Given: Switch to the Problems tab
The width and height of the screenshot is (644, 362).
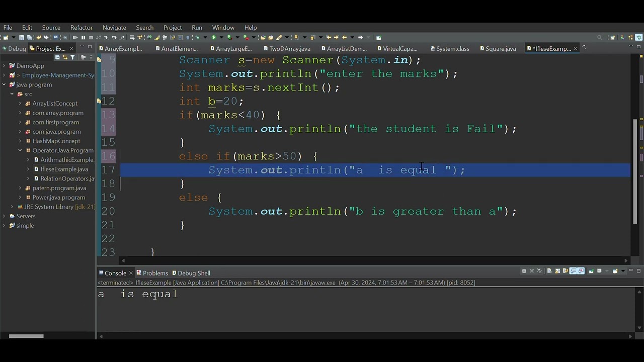Looking at the screenshot, I should pyautogui.click(x=152, y=273).
